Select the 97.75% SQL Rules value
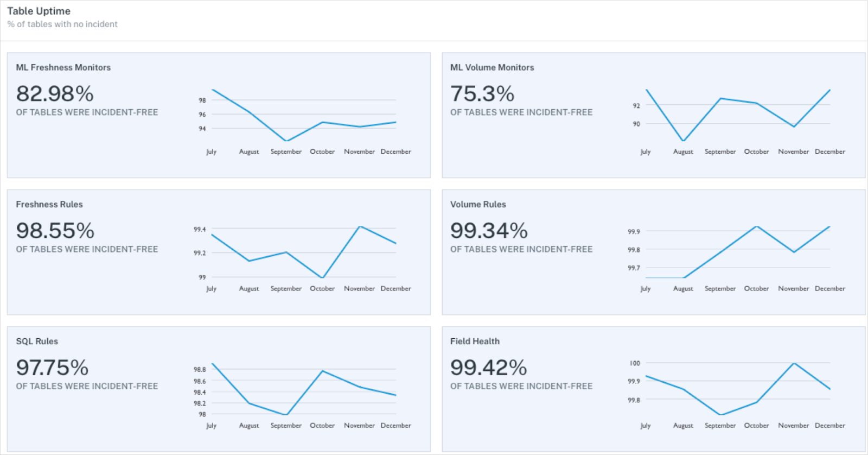The width and height of the screenshot is (868, 455). pyautogui.click(x=52, y=367)
